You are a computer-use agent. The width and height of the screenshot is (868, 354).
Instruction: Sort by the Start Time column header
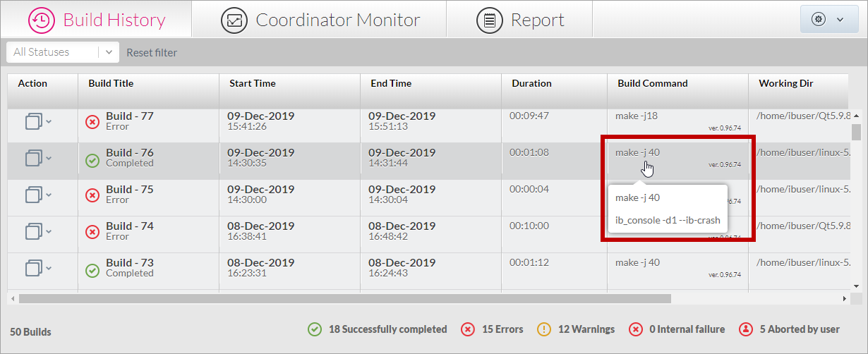point(253,83)
